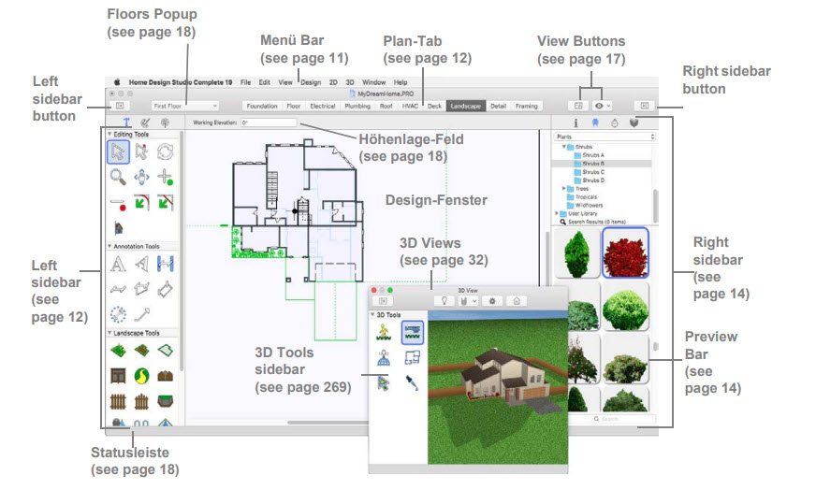The height and width of the screenshot is (504, 816).
Task: Select the first green lawn fill landscape tool
Action: coord(118,351)
